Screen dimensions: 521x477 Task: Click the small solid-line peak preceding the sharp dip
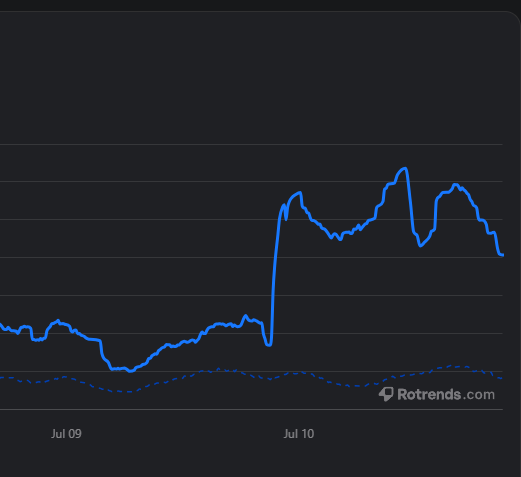(x=246, y=316)
